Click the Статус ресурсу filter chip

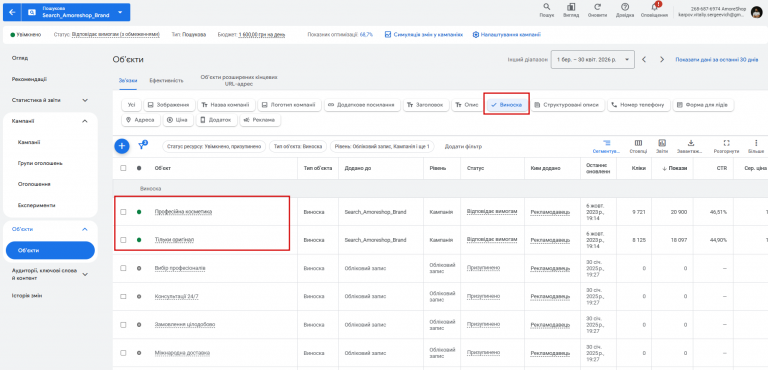214,146
